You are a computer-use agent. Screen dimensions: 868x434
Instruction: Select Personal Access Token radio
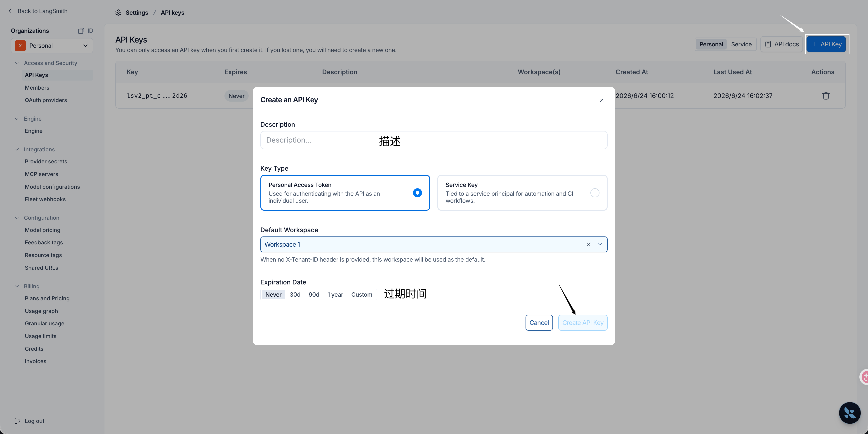point(417,193)
